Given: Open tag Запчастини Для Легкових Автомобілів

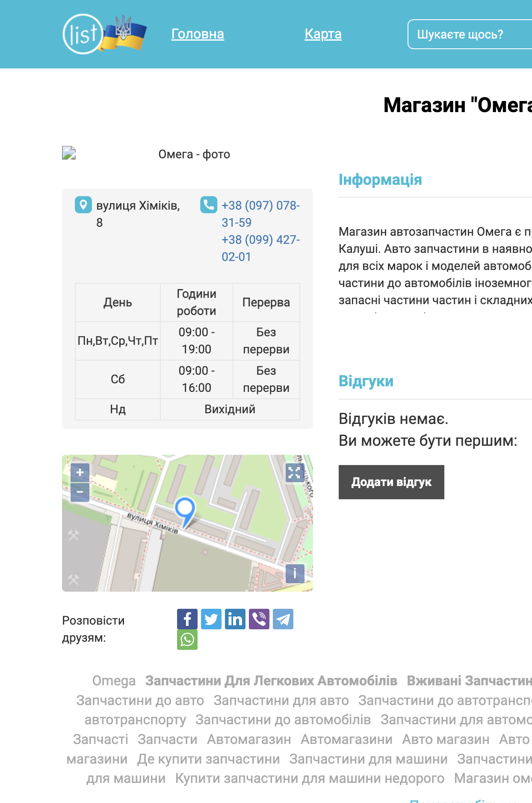Looking at the screenshot, I should (x=271, y=681).
